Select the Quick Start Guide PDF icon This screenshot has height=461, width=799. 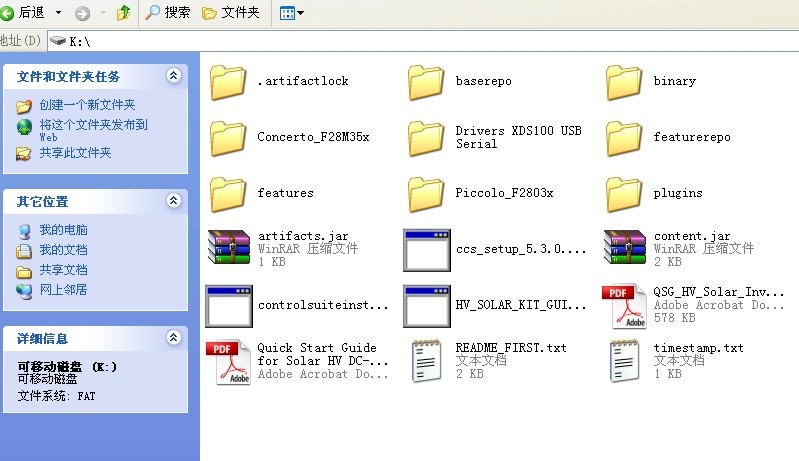tap(228, 362)
